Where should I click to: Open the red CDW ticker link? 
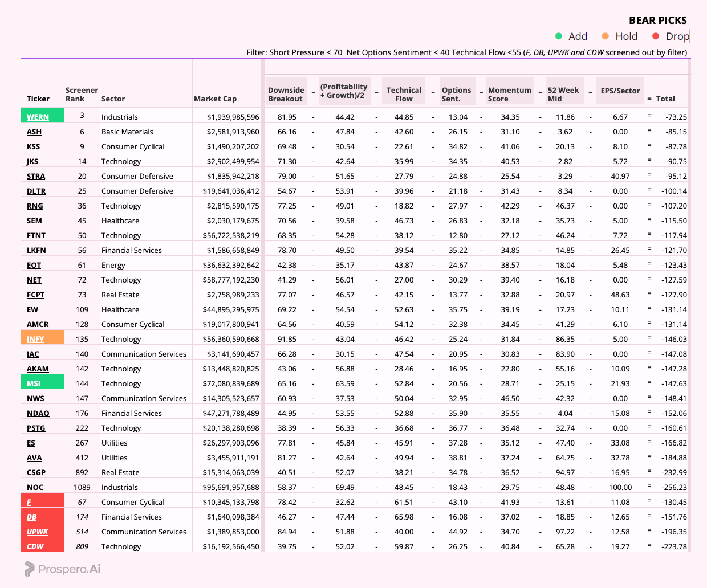(35, 546)
